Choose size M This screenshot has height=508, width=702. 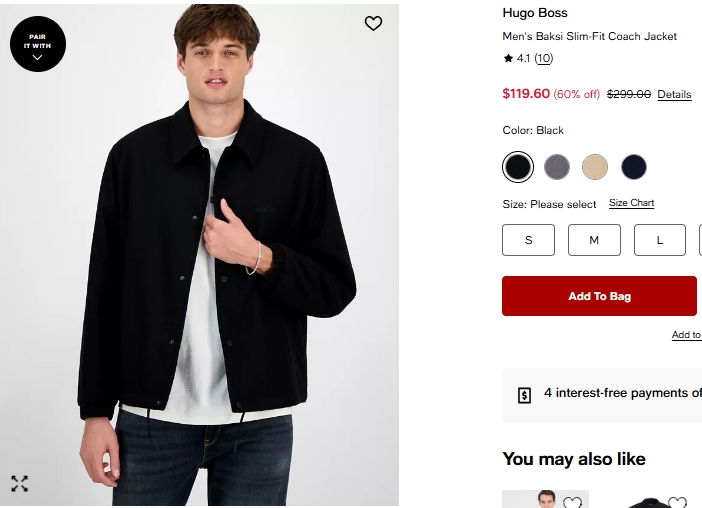(x=594, y=240)
